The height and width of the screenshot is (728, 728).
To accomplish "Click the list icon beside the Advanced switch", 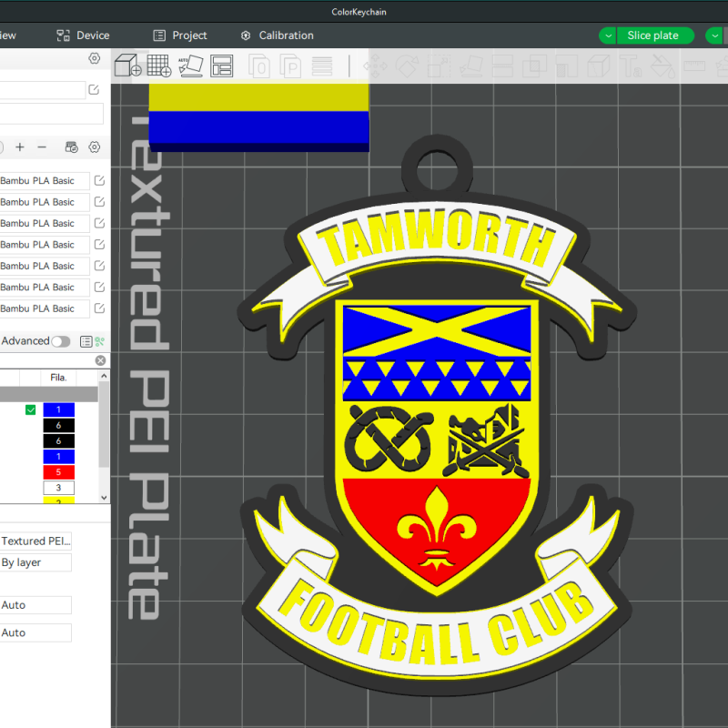I will coord(86,342).
